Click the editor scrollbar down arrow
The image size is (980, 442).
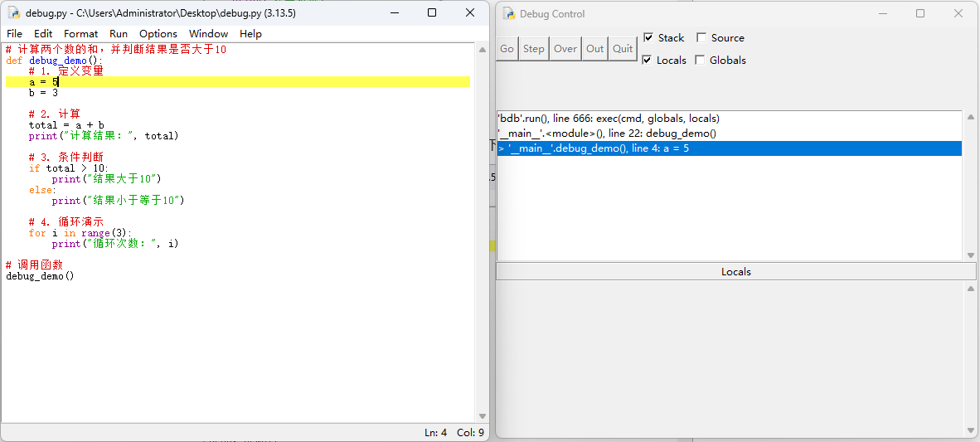483,416
